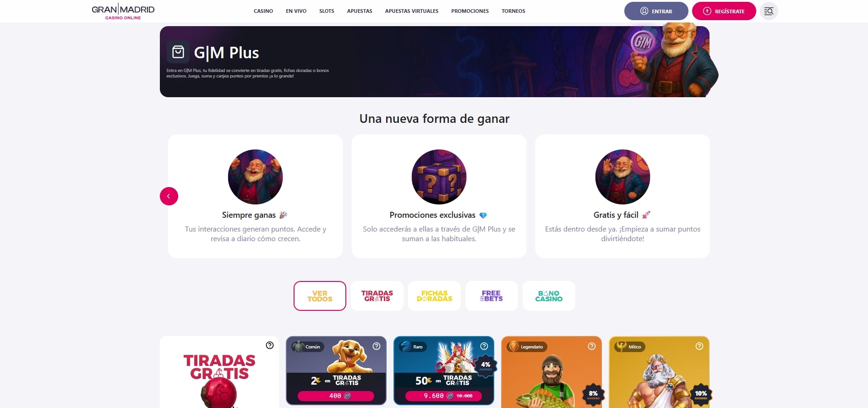Filter by Tiradas Gratis category
This screenshot has height=408, width=868.
(x=377, y=296)
